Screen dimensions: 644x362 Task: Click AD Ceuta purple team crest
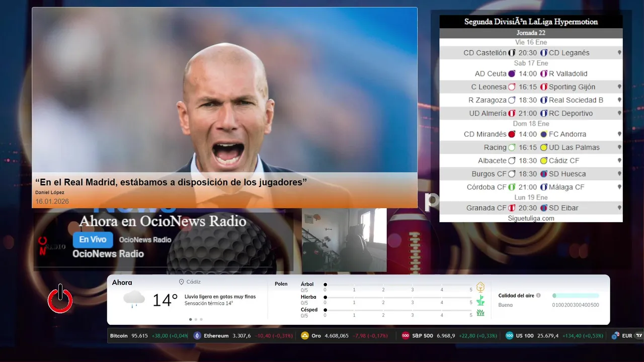[x=512, y=73]
